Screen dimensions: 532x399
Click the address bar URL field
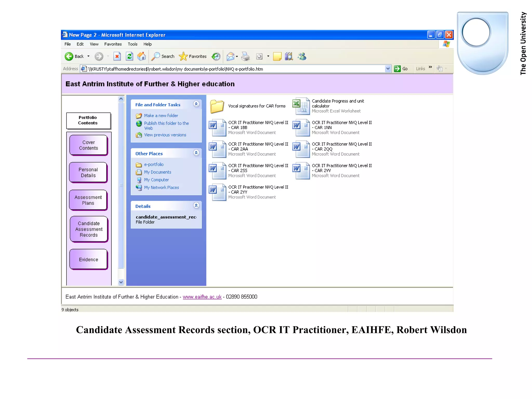[x=236, y=69]
